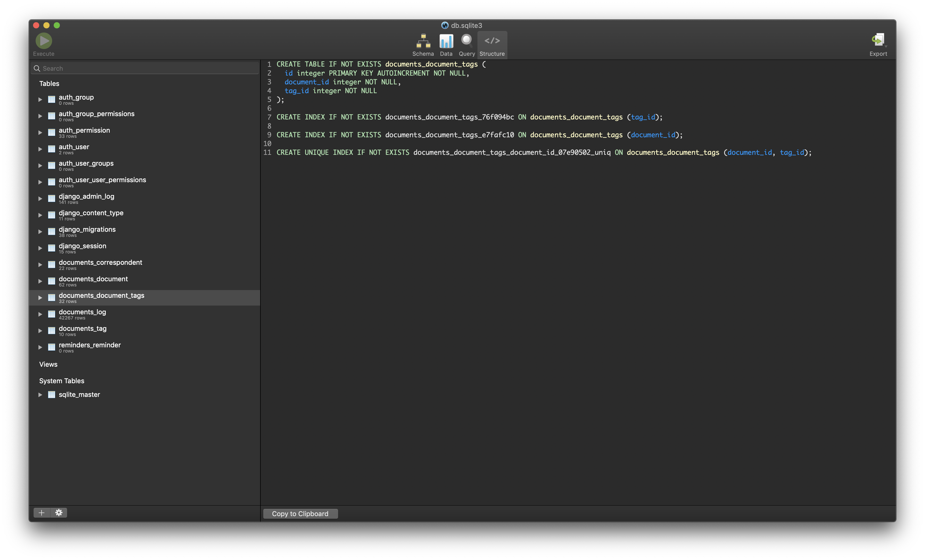Click the table icon beside django_session
Screen dimensions: 925x560
51,248
